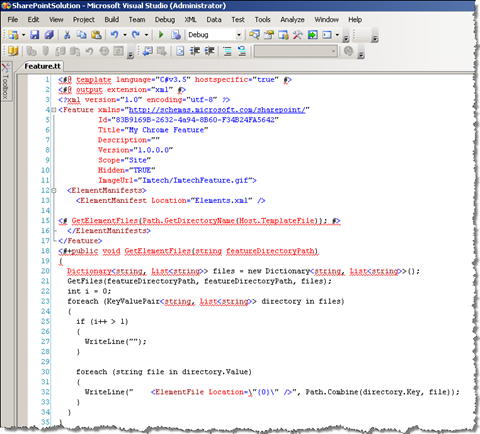Decrease line indent icon
Viewport: 480px width, 434px height.
click(195, 51)
